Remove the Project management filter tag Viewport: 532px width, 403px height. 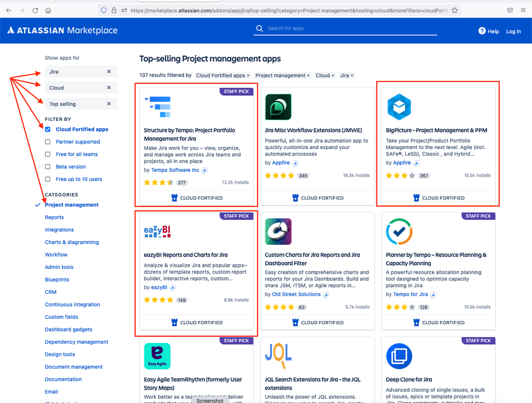point(308,75)
